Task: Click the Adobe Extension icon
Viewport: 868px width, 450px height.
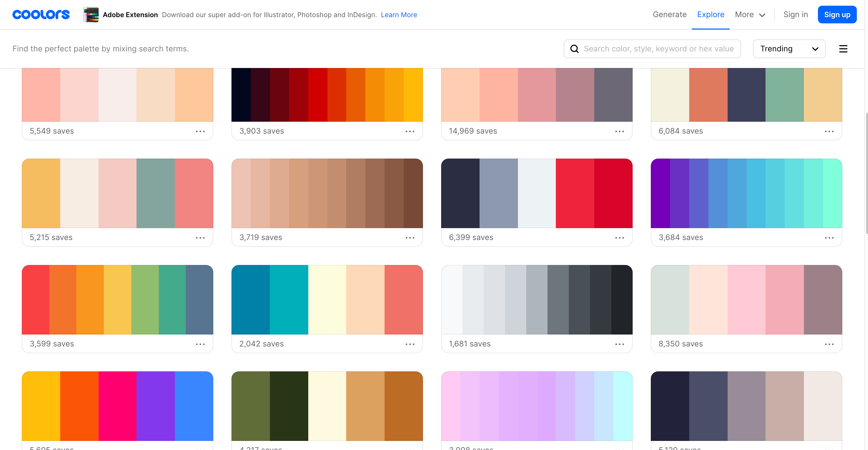Action: [x=91, y=15]
